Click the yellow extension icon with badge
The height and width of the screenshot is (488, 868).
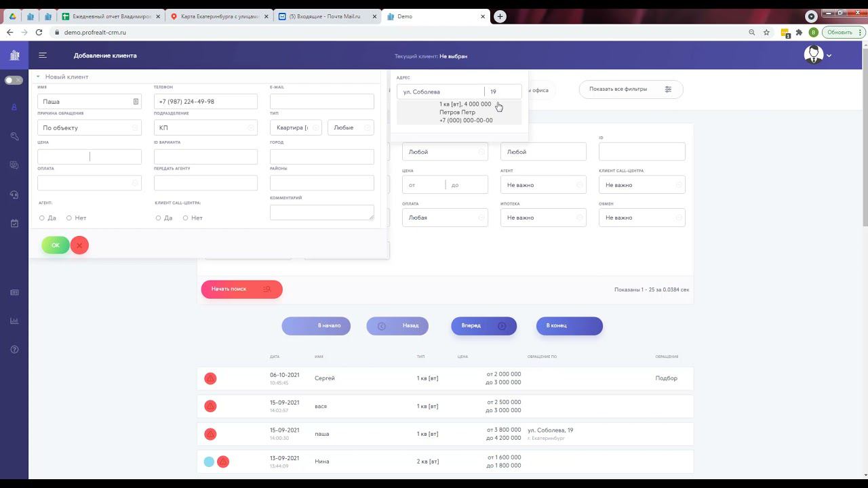(x=785, y=33)
